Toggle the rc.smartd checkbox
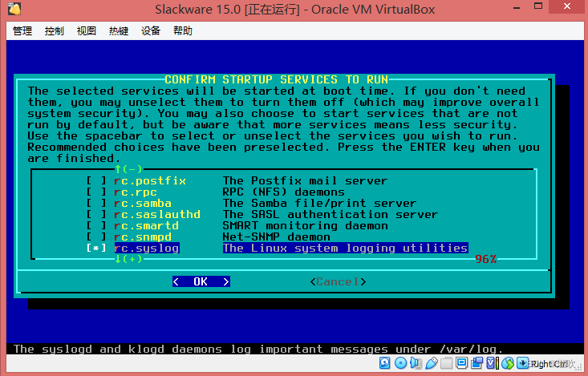 96,226
